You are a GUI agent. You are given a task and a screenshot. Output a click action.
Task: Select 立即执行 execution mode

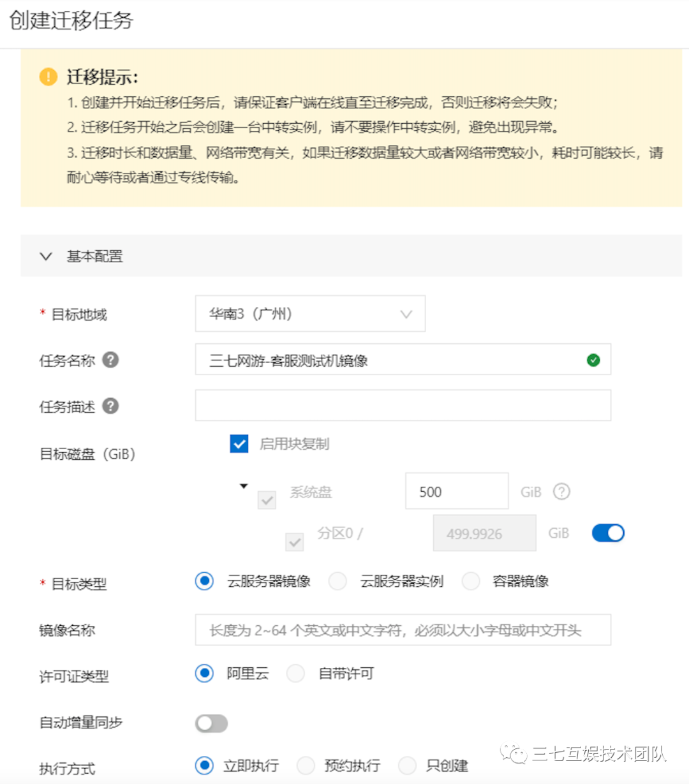(204, 766)
